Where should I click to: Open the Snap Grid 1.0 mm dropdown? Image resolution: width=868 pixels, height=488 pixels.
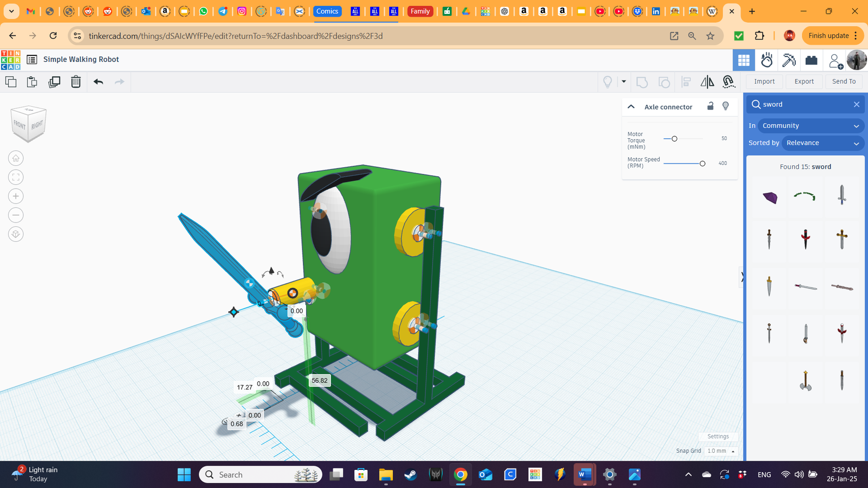point(721,451)
